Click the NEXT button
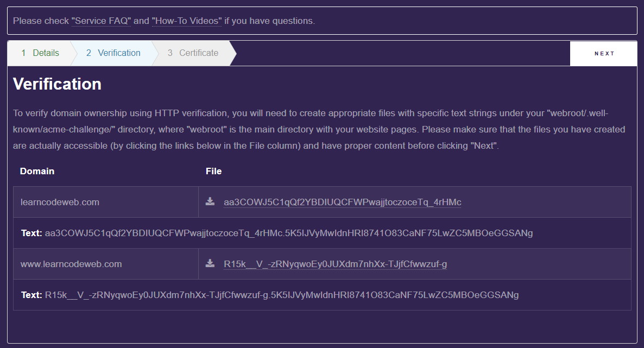The image size is (644, 348). (x=603, y=53)
